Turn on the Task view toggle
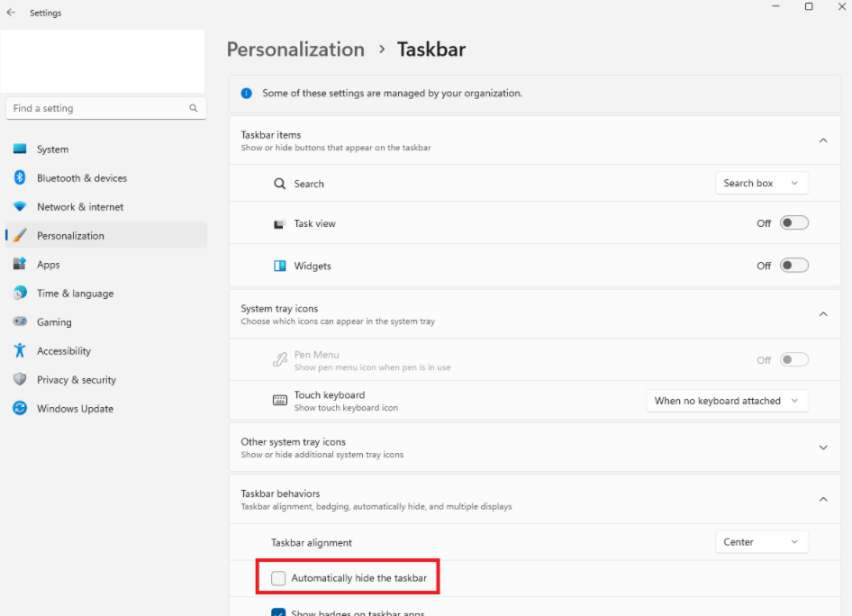 click(793, 222)
